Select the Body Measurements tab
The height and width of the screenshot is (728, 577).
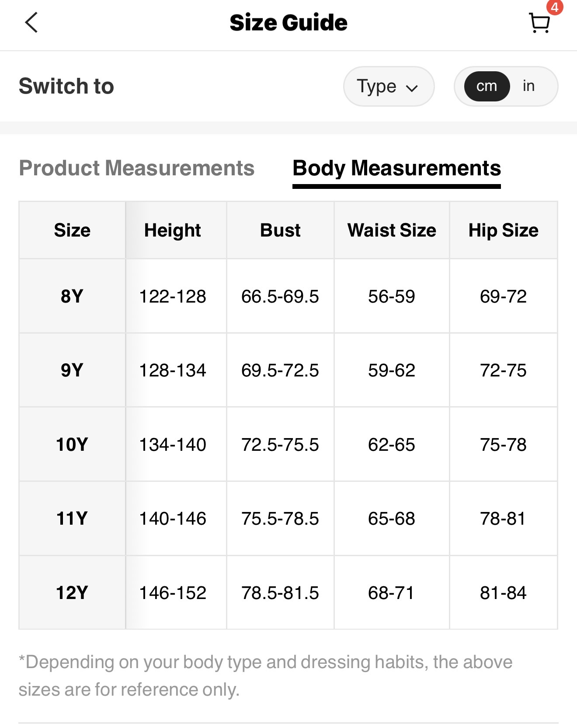point(396,168)
